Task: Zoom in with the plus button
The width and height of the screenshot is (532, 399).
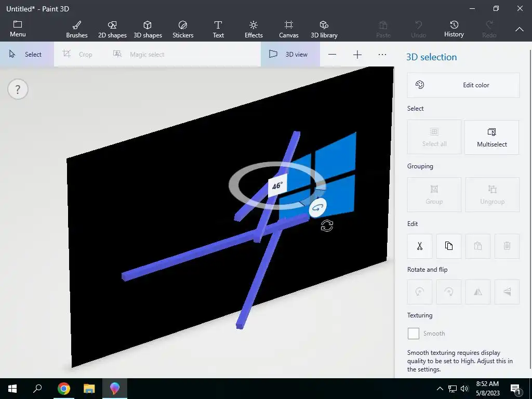Action: tap(357, 55)
